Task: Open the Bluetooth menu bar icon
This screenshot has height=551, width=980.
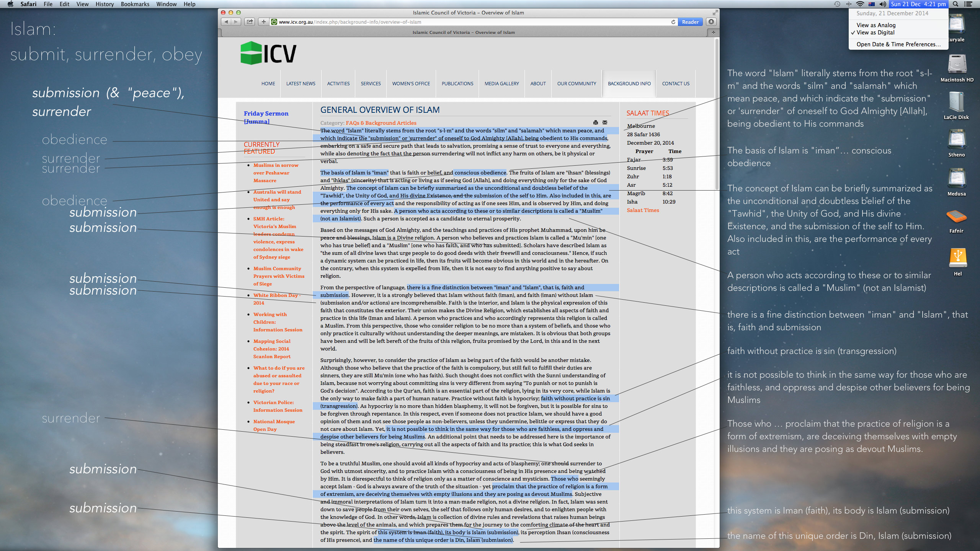Action: (x=849, y=4)
